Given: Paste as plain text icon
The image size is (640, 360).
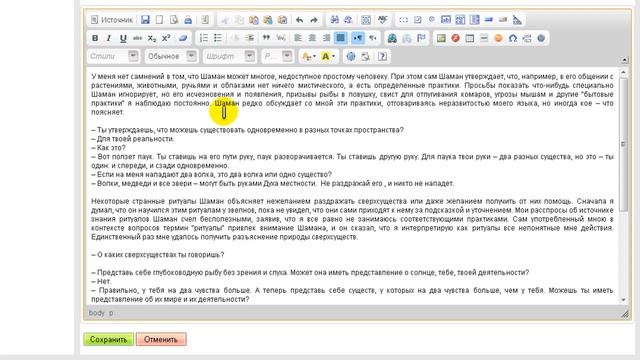Looking at the screenshot, I should (268, 20).
